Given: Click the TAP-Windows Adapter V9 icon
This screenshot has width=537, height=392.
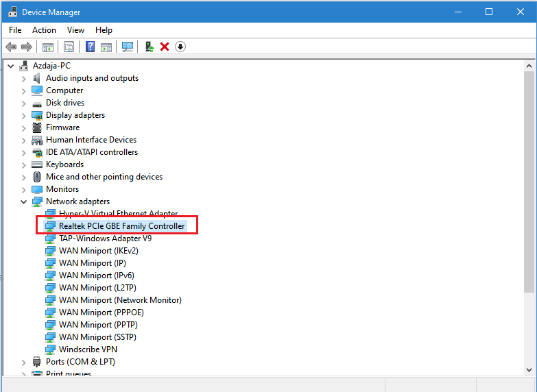Looking at the screenshot, I should pos(50,238).
